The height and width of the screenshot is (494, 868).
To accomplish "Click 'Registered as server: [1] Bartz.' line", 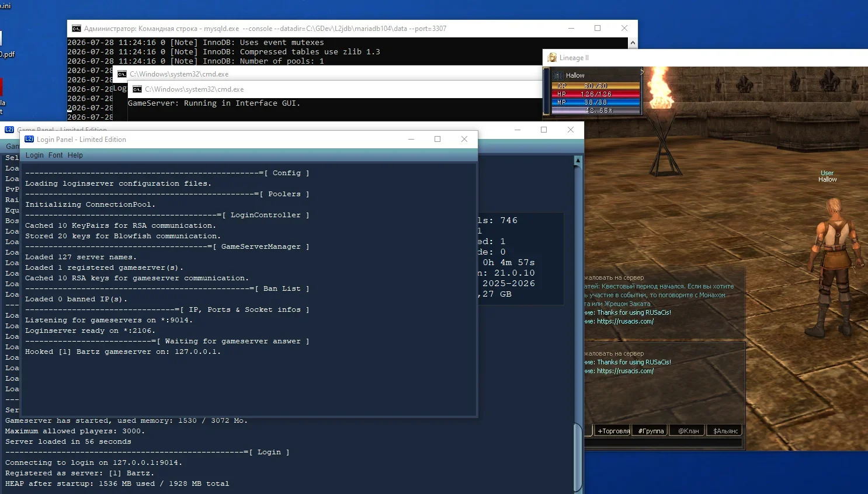I will coord(80,474).
